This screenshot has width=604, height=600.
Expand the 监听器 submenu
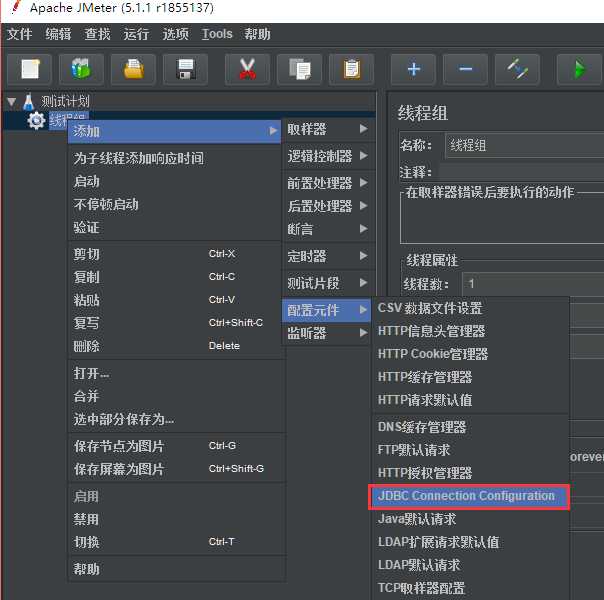327,333
